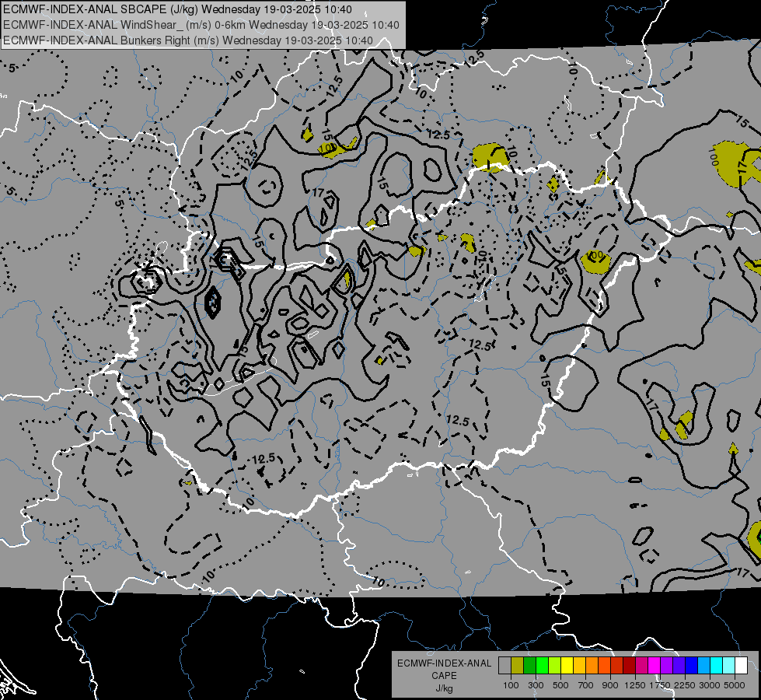This screenshot has width=761, height=700.
Task: Click the olive swatch in the CAPE legend
Action: click(x=517, y=666)
